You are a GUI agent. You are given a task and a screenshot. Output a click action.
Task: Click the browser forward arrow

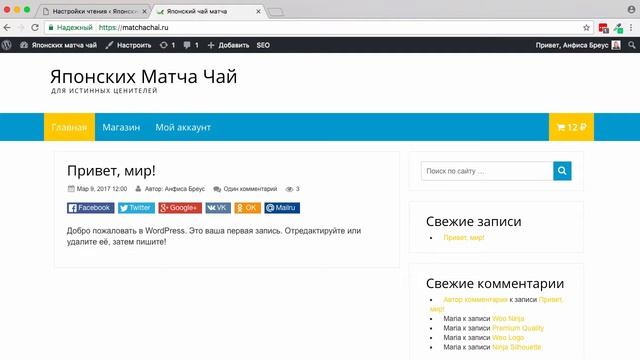(x=21, y=27)
